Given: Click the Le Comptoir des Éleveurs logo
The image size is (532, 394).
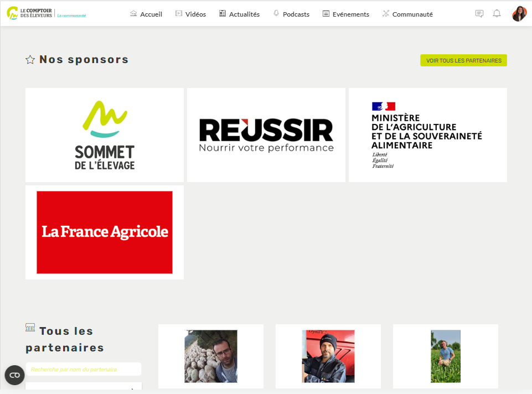Looking at the screenshot, I should tap(29, 13).
